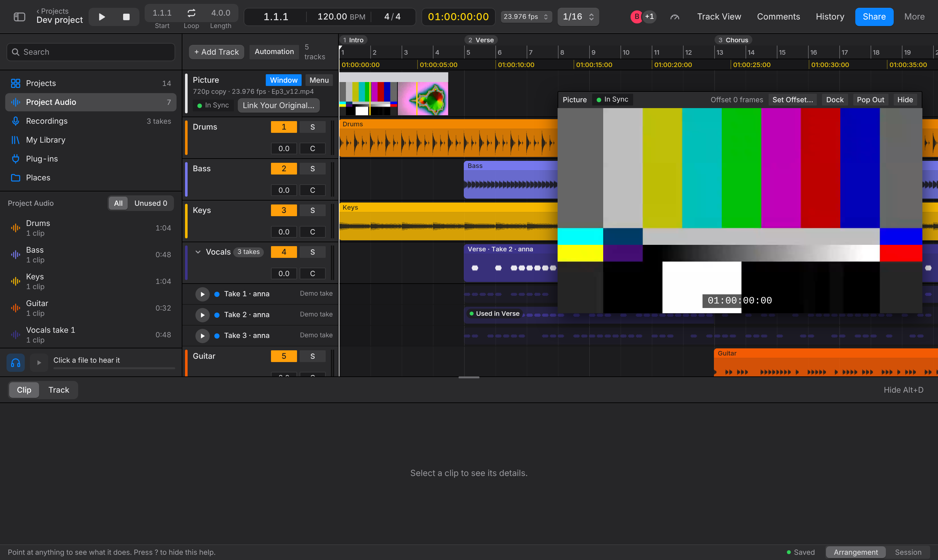Image resolution: width=938 pixels, height=560 pixels.
Task: Click the performance meter gauge icon
Action: [x=675, y=17]
